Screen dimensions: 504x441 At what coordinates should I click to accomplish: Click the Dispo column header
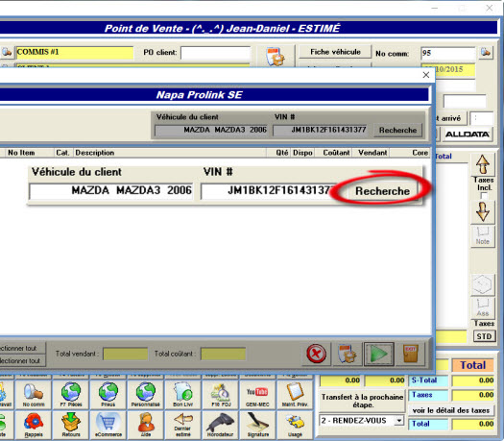(x=302, y=153)
